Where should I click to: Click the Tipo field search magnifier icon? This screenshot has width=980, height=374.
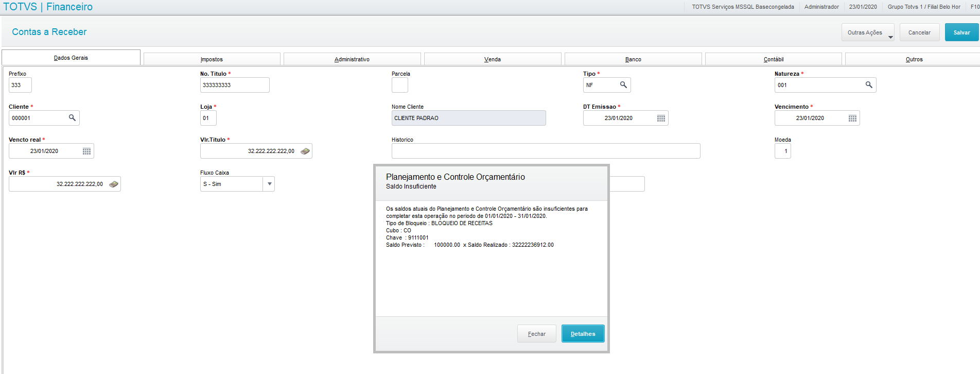coord(623,85)
